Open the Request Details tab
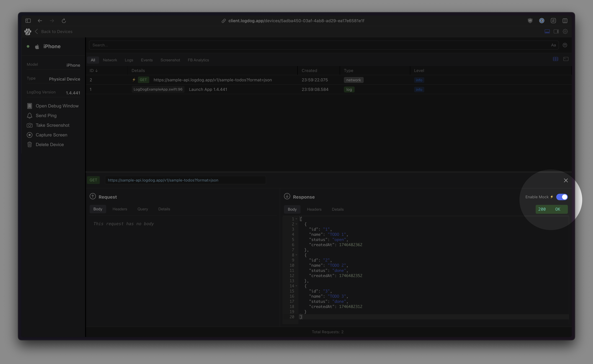The height and width of the screenshot is (364, 593). [164, 209]
